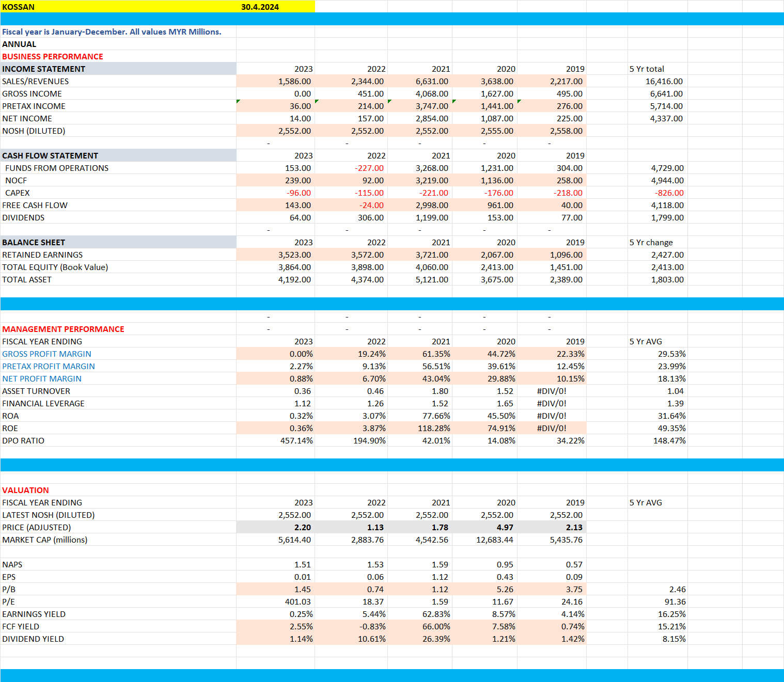Screen dimensions: 784x682
Task: Click the GROSS PROFIT MARGIN label
Action: (x=46, y=354)
